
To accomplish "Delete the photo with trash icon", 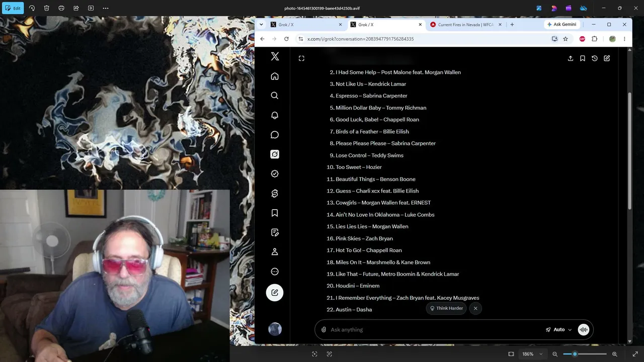I will [x=46, y=8].
